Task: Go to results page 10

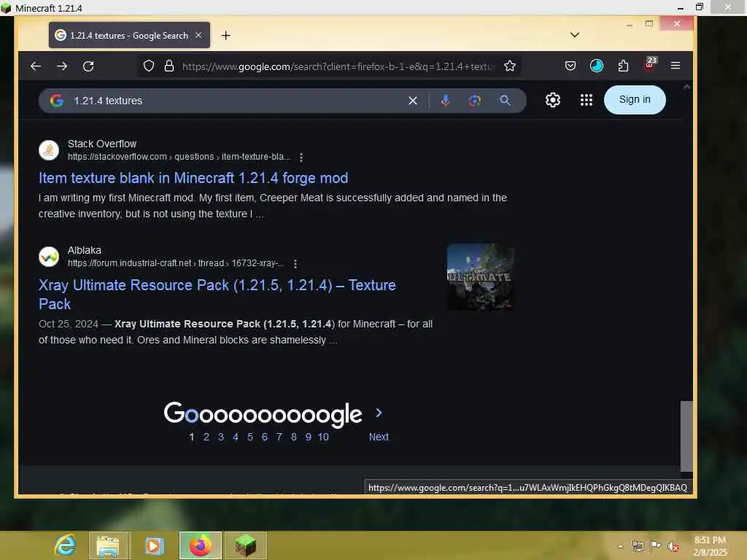Action: pyautogui.click(x=323, y=437)
